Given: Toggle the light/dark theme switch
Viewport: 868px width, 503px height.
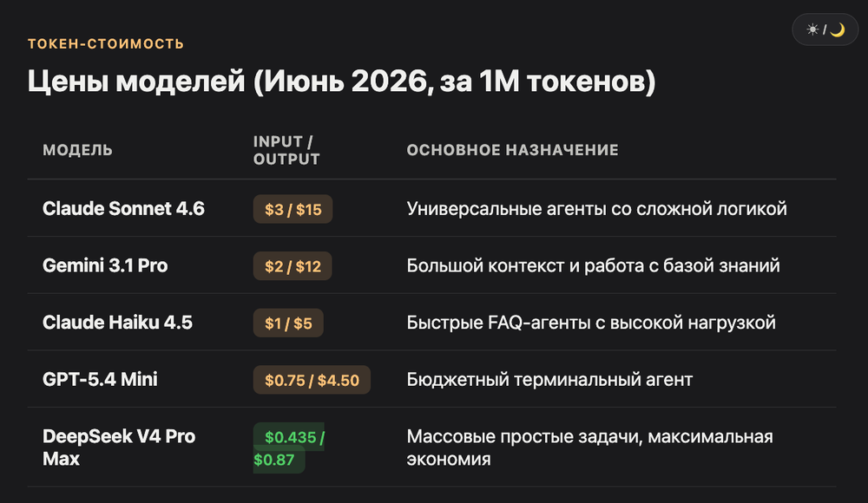Looking at the screenshot, I should point(825,29).
